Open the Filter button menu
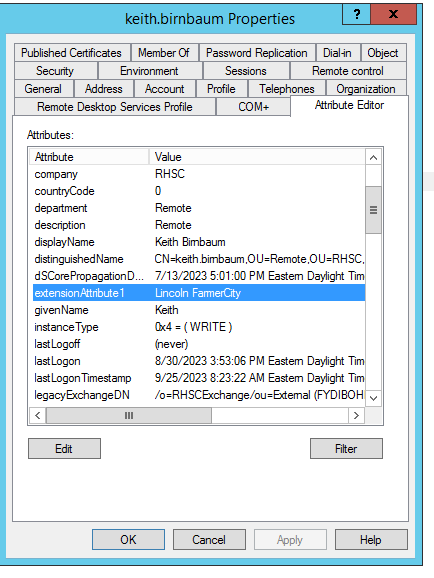434x578 pixels. 346,449
